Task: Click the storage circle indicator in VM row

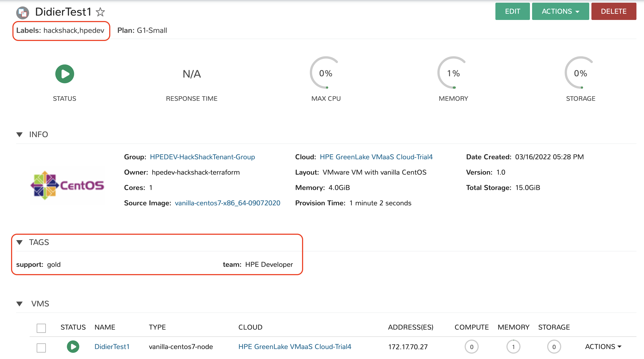Action: pos(554,347)
